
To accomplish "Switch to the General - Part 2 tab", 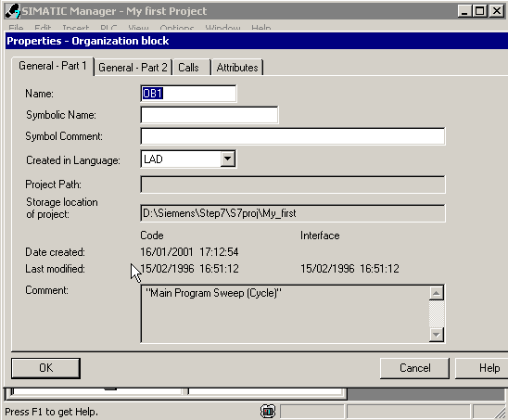I will 133,68.
